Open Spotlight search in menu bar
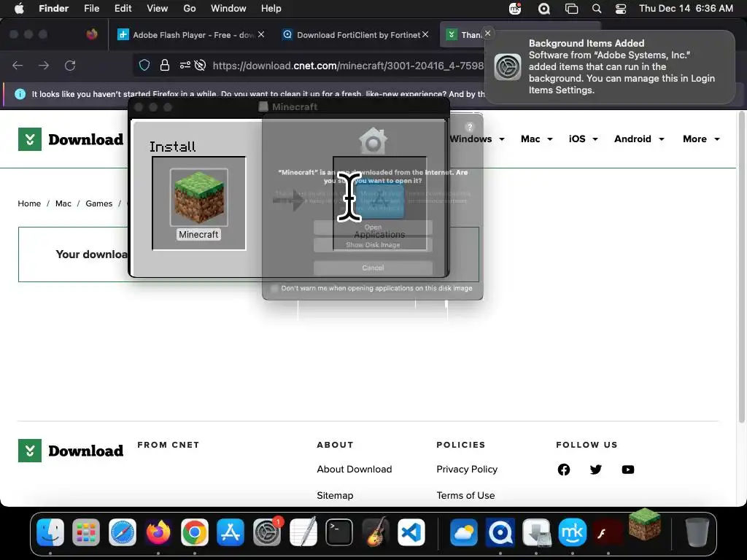Viewport: 747px width, 560px height. (597, 8)
